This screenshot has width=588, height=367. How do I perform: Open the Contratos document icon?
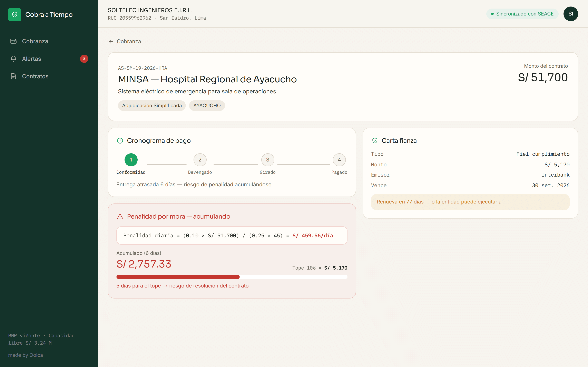tap(13, 76)
